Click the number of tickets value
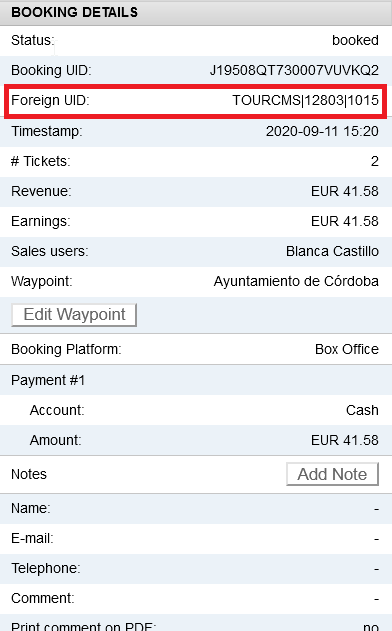The image size is (392, 631). coord(374,161)
